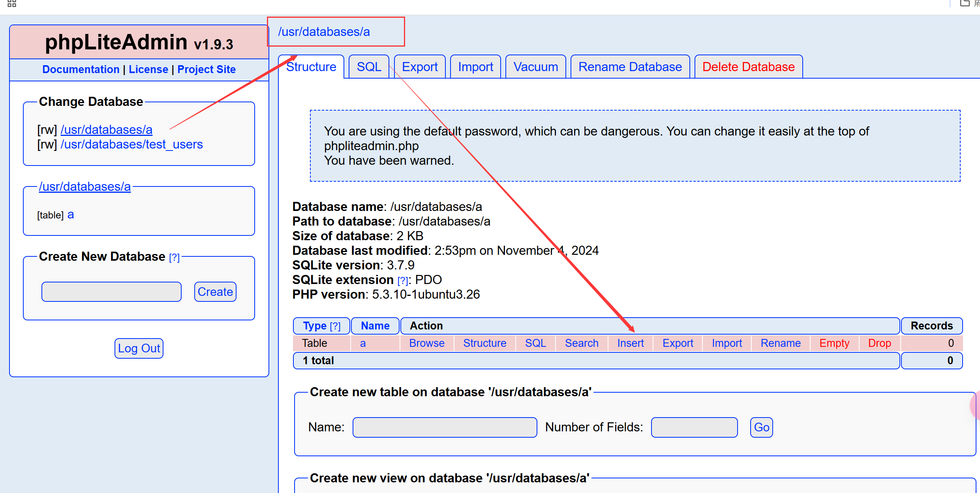The height and width of the screenshot is (493, 980).
Task: Click the apps grid icon at top left
Action: [x=12, y=4]
